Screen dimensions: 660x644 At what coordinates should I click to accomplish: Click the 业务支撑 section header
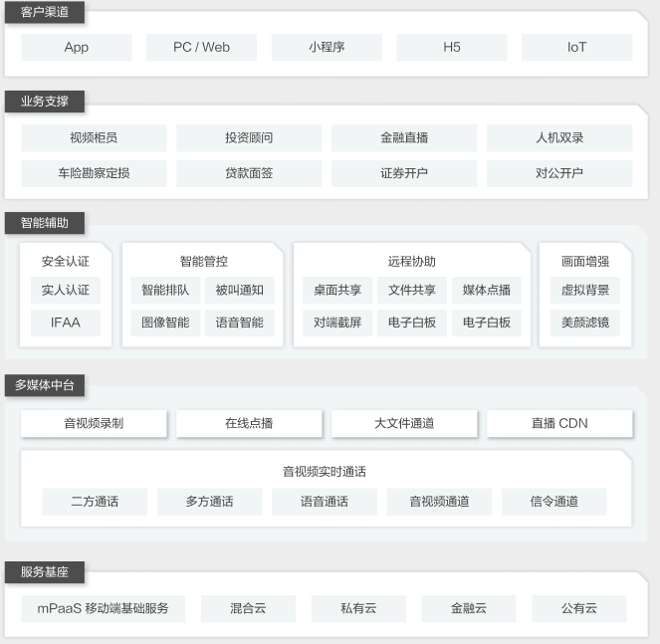(x=45, y=102)
